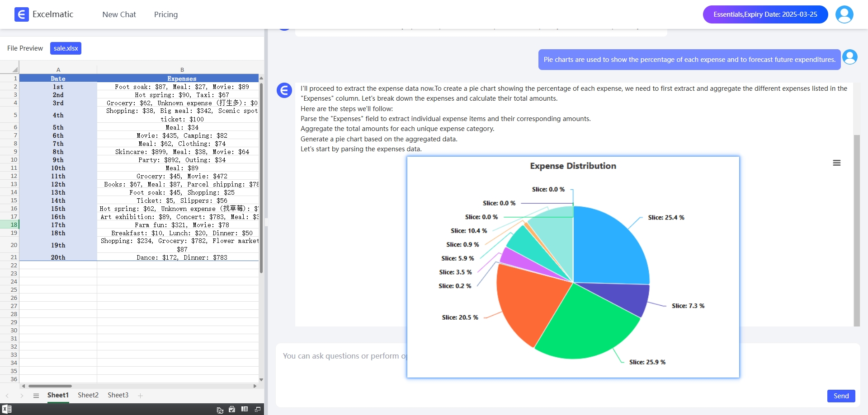Click the select-all corner triangle in spreadsheet
This screenshot has width=868, height=415.
pos(14,70)
